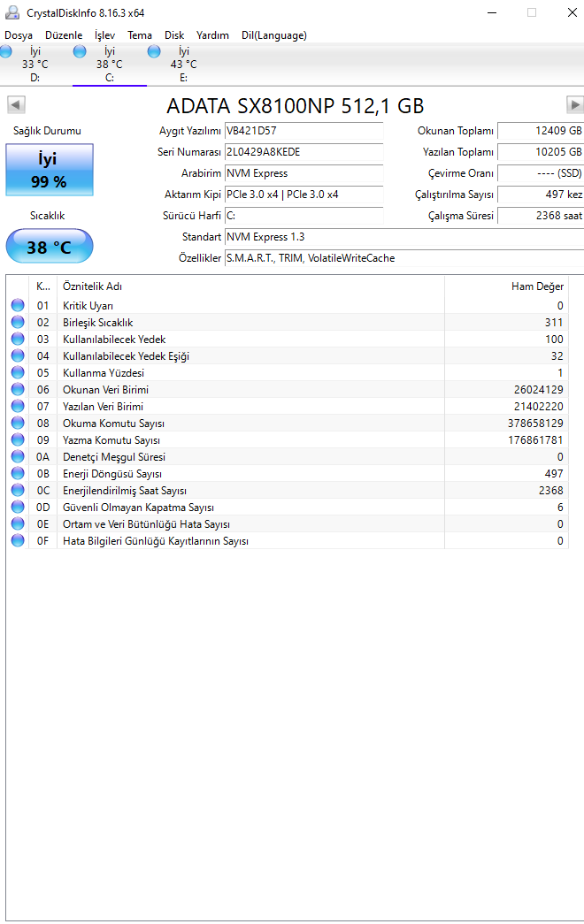
Task: Click the CrystalDiskInfo app icon in title bar
Action: click(x=12, y=12)
